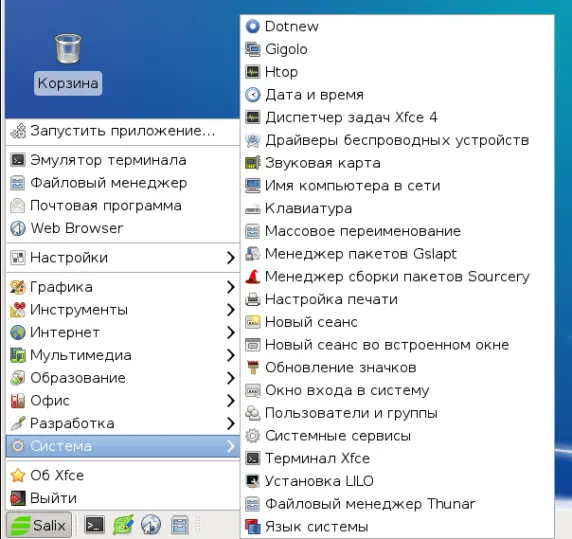Click the Salix menu button
The height and width of the screenshot is (539, 572).
point(39,525)
